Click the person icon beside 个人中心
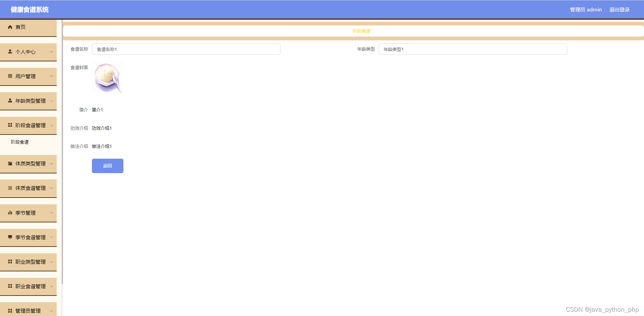 coord(10,52)
